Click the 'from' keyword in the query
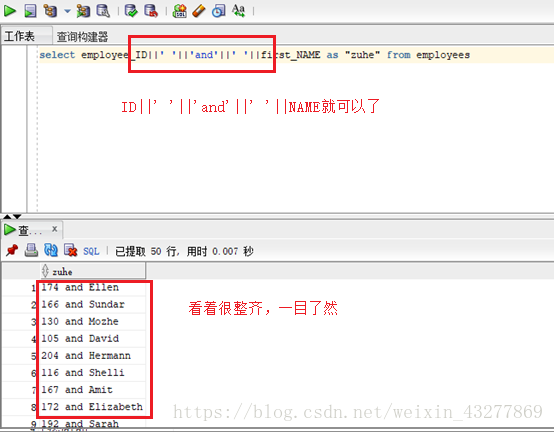The width and height of the screenshot is (554, 432). click(398, 55)
